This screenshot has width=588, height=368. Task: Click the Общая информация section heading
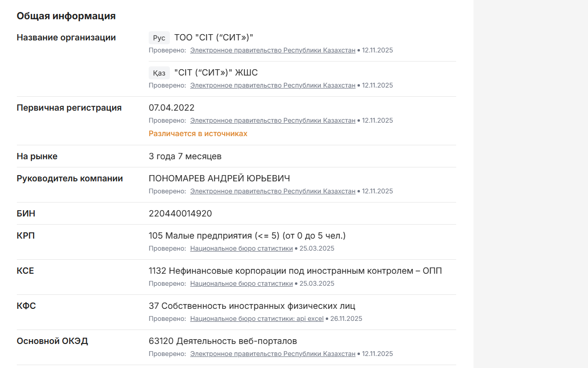(66, 15)
